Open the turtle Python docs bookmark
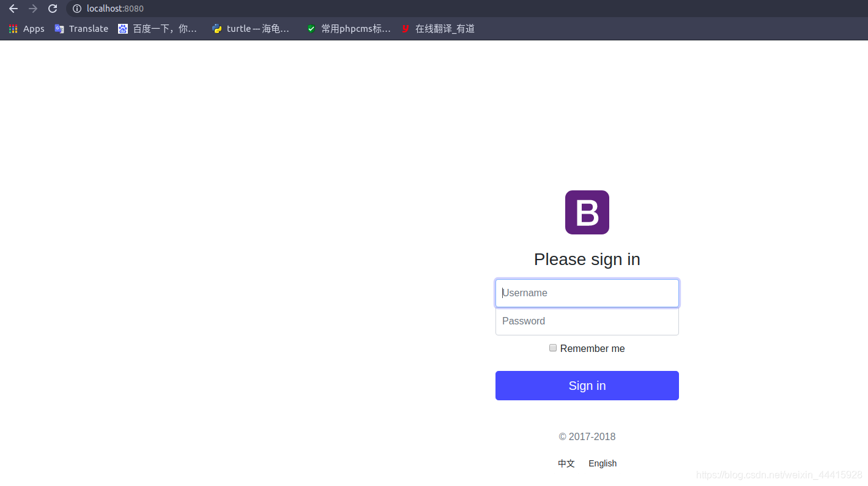 pyautogui.click(x=250, y=29)
